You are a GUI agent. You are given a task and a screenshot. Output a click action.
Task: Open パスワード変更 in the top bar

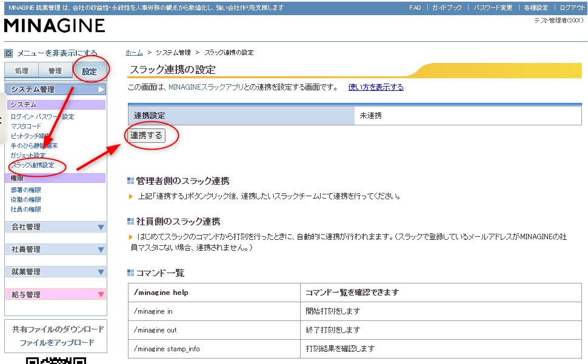point(493,7)
